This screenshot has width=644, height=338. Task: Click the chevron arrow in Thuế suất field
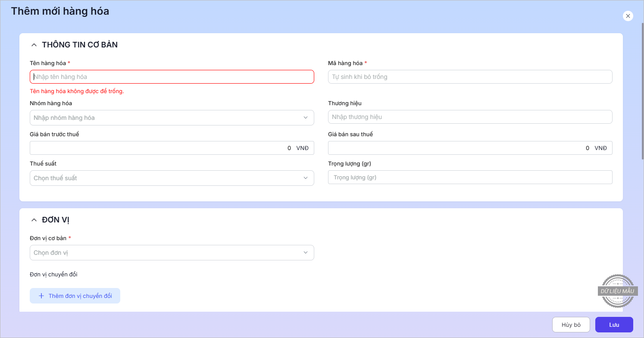pyautogui.click(x=306, y=178)
